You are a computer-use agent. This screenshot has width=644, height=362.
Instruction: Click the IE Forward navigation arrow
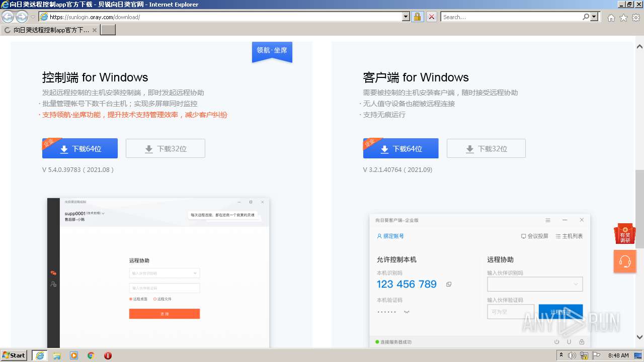click(x=22, y=17)
